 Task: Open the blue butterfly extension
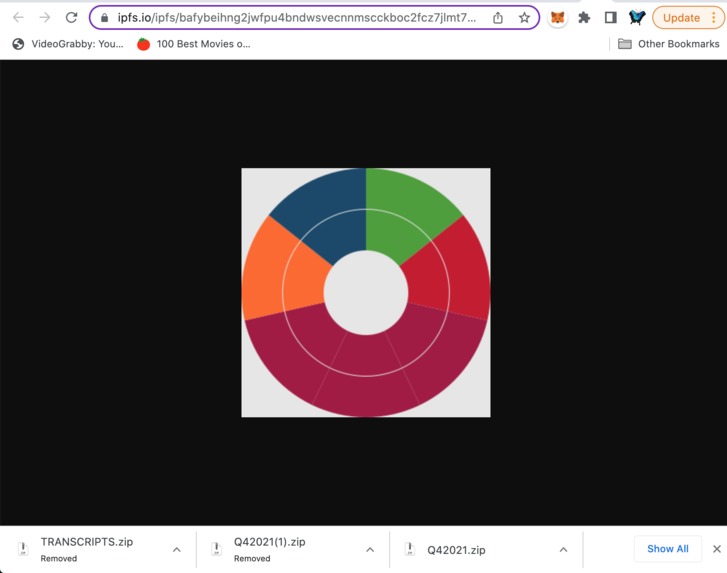pyautogui.click(x=637, y=18)
